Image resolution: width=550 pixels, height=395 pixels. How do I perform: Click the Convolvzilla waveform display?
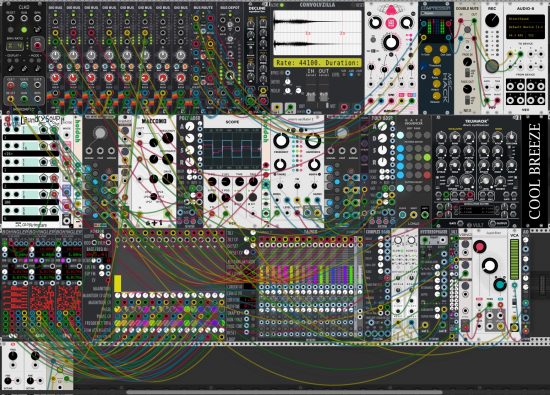coord(317,33)
